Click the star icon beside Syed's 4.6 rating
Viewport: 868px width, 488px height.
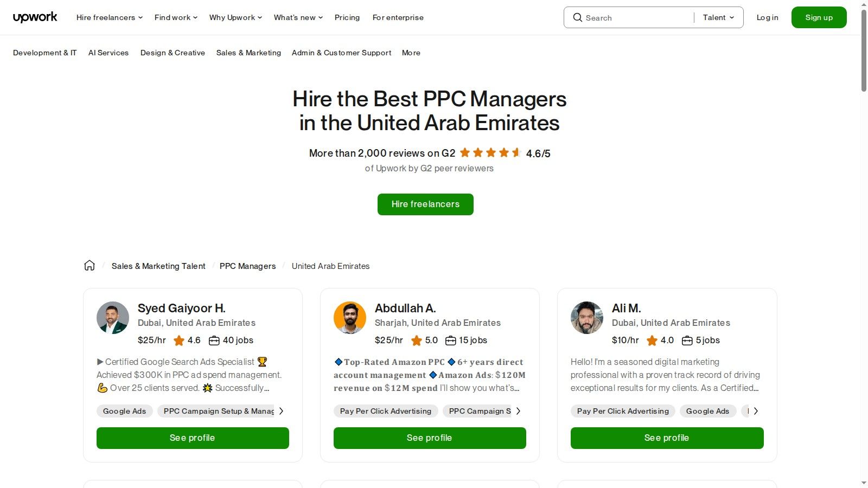pos(178,341)
